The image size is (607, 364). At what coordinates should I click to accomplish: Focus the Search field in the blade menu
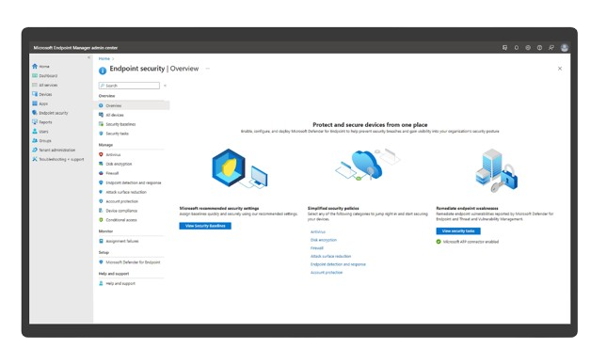[129, 86]
